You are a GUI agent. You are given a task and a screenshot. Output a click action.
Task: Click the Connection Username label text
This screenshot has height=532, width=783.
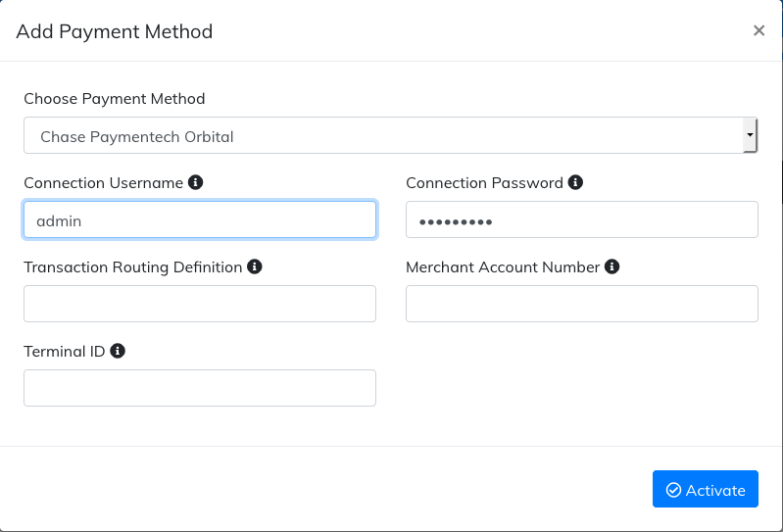[x=103, y=183]
